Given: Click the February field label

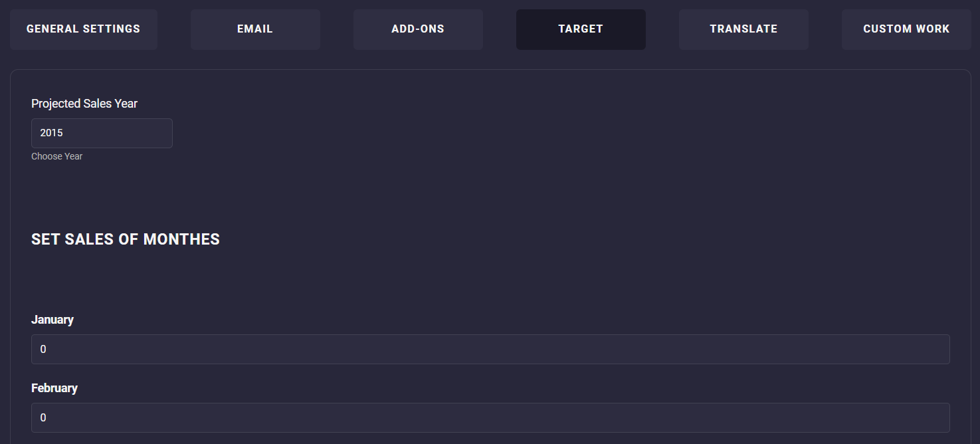Looking at the screenshot, I should pos(54,388).
